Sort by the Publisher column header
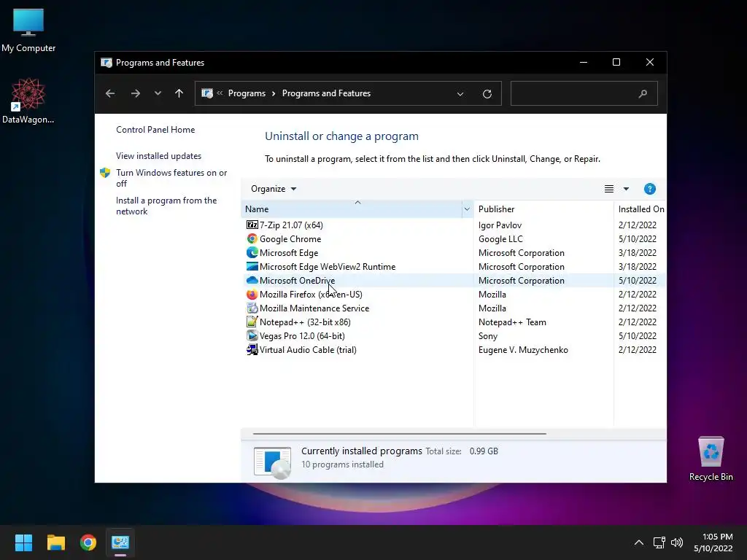Image resolution: width=747 pixels, height=560 pixels. tap(543, 209)
